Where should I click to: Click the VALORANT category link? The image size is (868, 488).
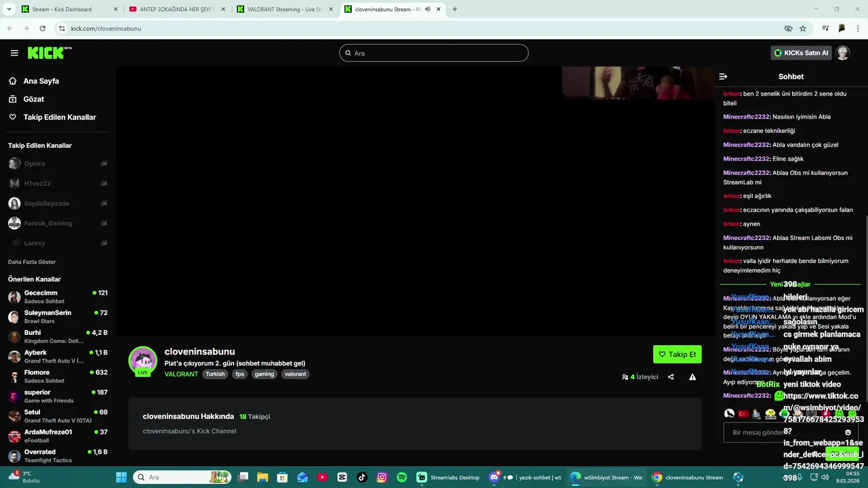pos(181,374)
